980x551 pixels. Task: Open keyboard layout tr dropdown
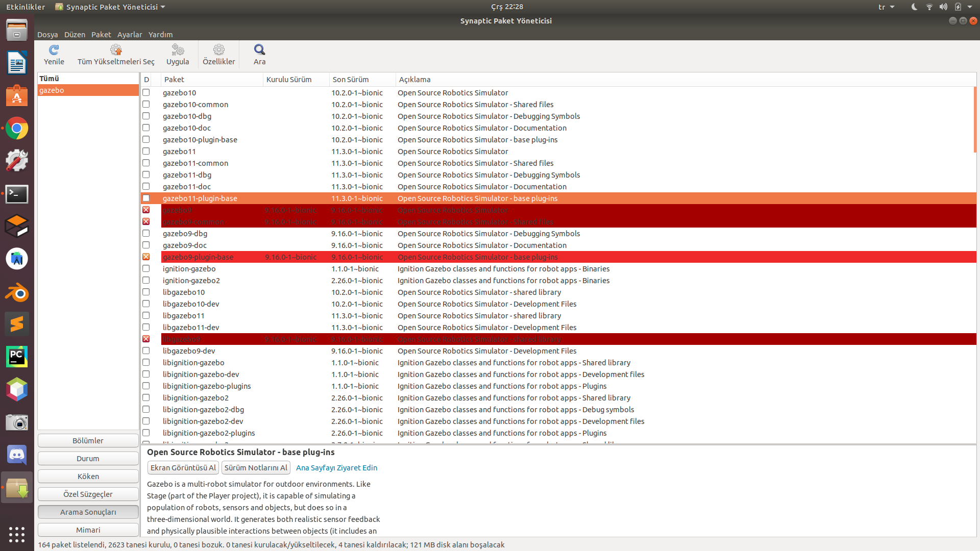[886, 7]
